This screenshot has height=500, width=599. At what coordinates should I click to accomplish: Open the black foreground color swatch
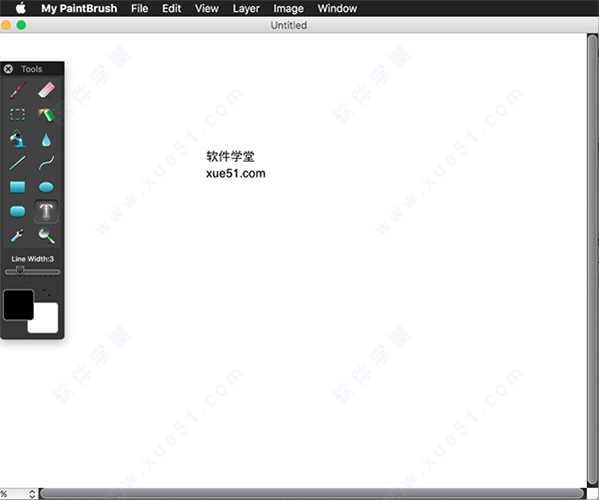(x=18, y=304)
